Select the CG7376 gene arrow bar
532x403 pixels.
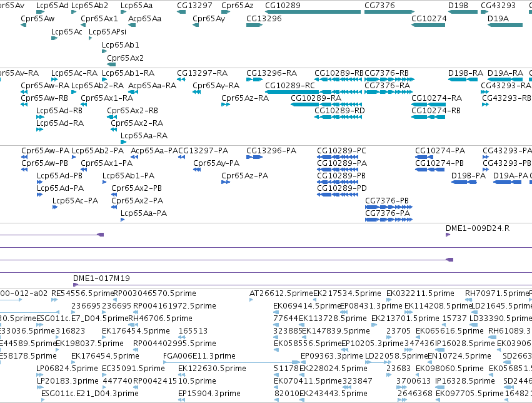click(x=389, y=12)
